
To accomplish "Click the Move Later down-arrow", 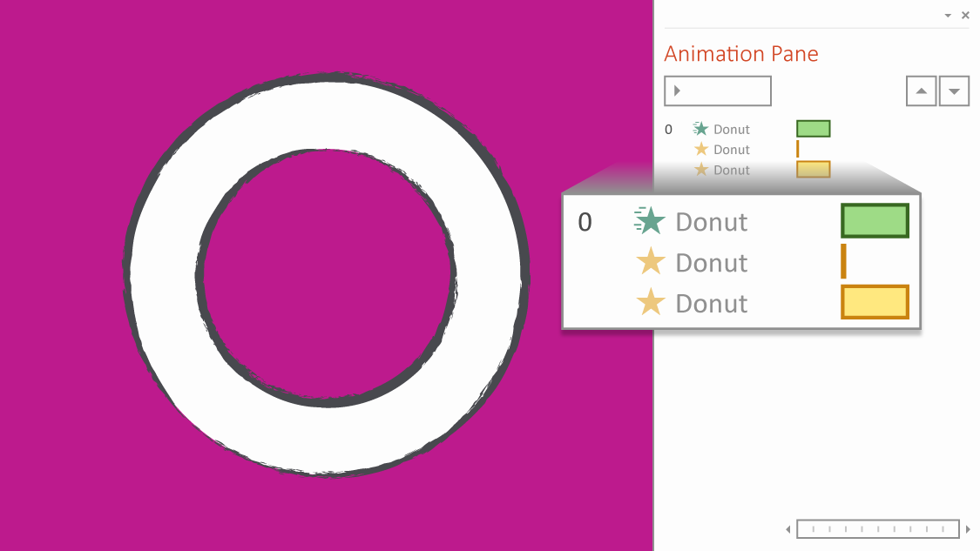I will point(954,91).
